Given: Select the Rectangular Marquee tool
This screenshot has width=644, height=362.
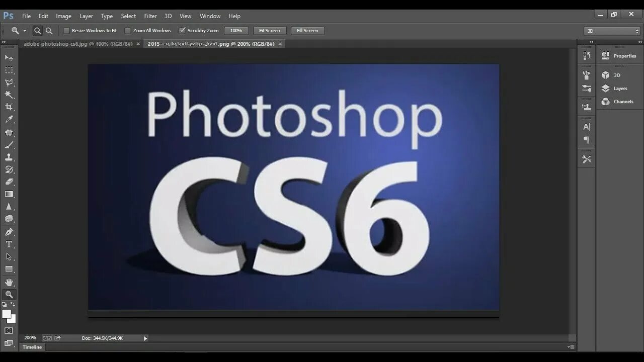Looking at the screenshot, I should click(x=9, y=70).
